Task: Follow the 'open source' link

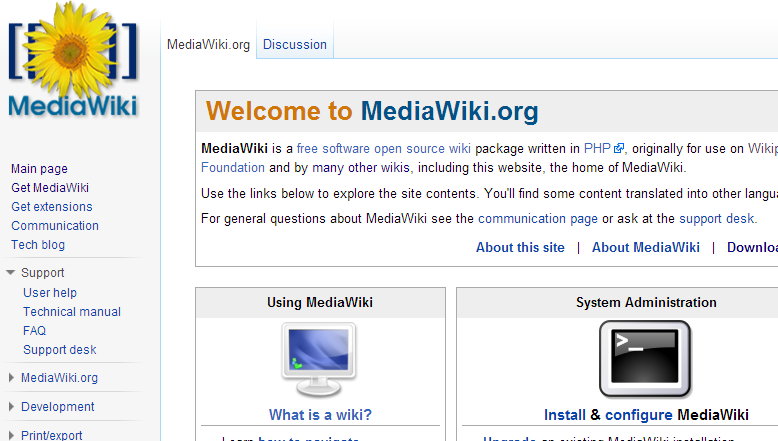Action: pyautogui.click(x=410, y=148)
